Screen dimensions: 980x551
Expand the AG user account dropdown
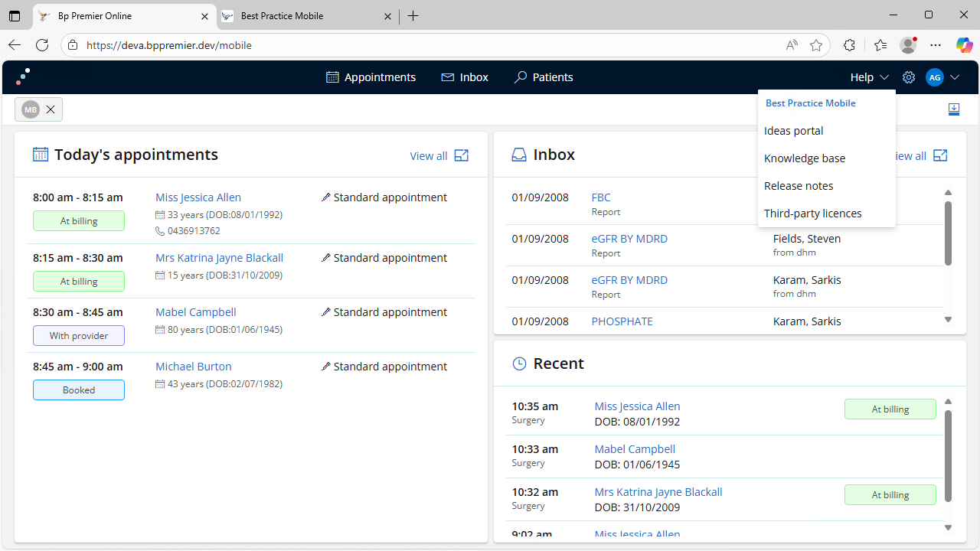click(955, 77)
